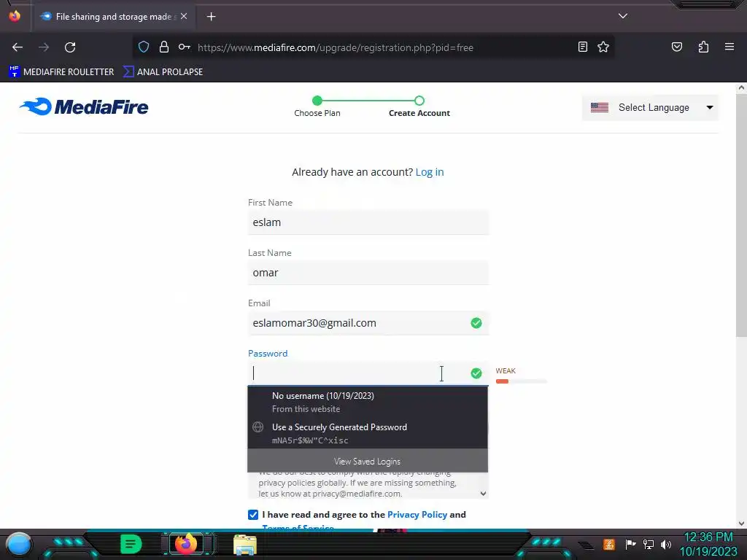Open the Privacy Policy link
Screen dimensions: 747x560
[x=417, y=515]
